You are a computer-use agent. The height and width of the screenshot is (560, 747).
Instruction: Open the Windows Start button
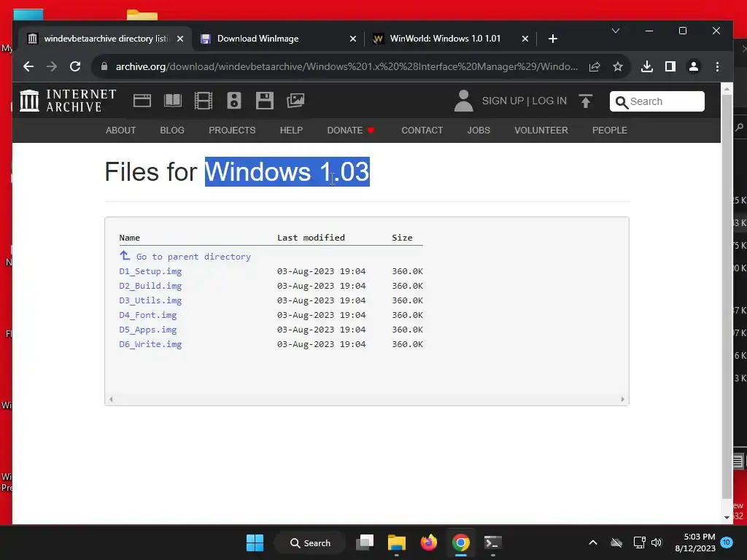coord(255,542)
